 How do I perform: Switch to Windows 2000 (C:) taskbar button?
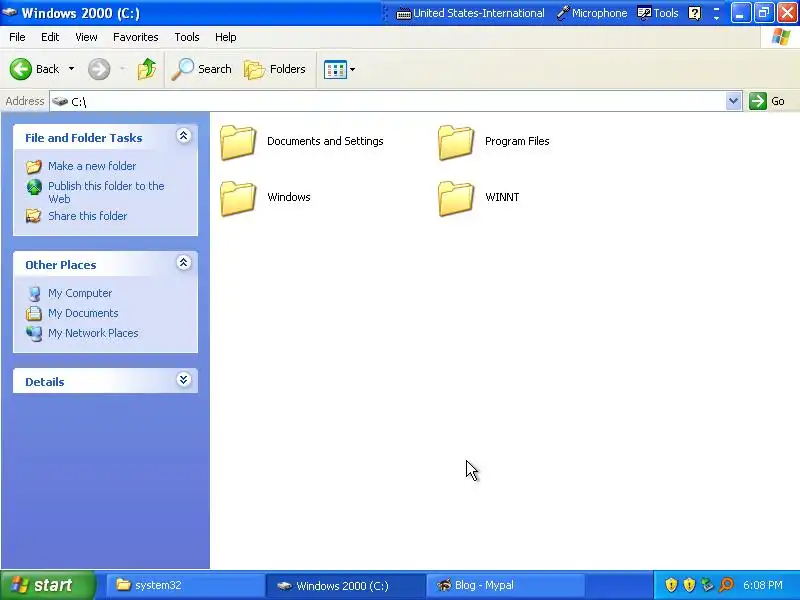pyautogui.click(x=345, y=586)
